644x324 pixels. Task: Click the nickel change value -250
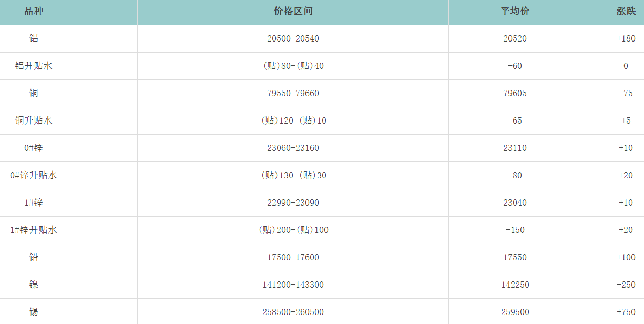point(626,285)
